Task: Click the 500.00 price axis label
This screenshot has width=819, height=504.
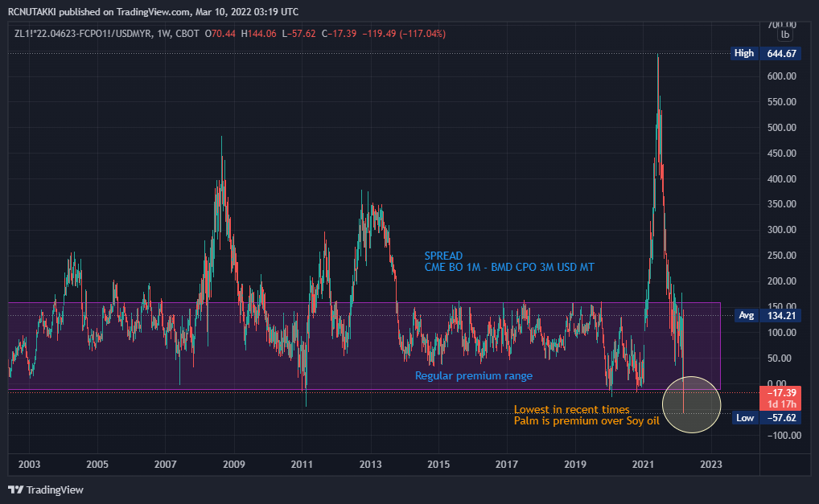Action: tap(782, 127)
